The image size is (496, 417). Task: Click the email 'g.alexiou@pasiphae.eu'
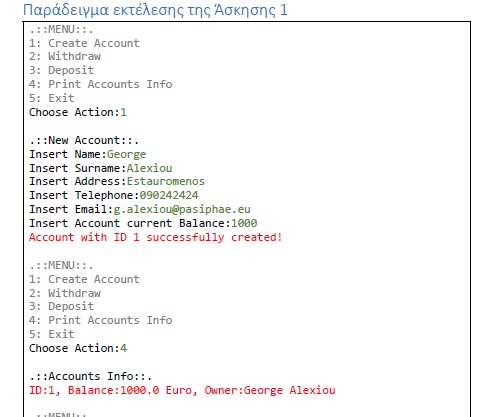[182, 209]
